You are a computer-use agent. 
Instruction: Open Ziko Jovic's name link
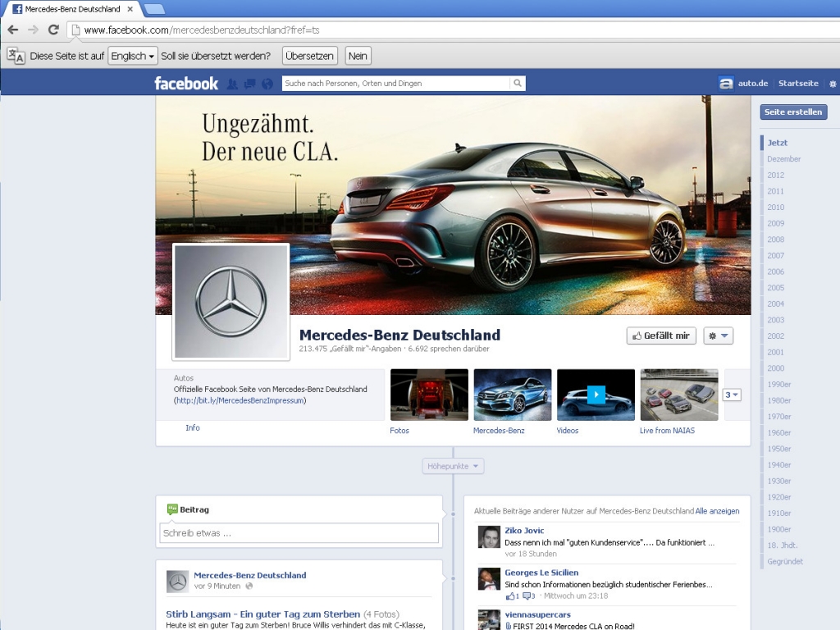point(524,531)
